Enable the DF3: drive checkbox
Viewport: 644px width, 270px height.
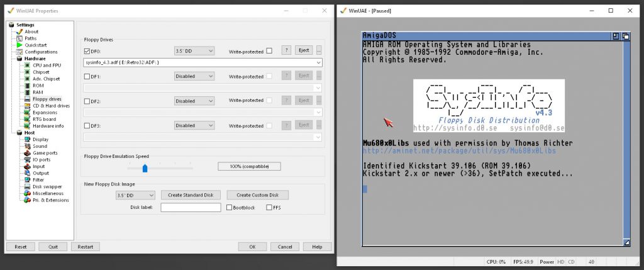coord(87,126)
